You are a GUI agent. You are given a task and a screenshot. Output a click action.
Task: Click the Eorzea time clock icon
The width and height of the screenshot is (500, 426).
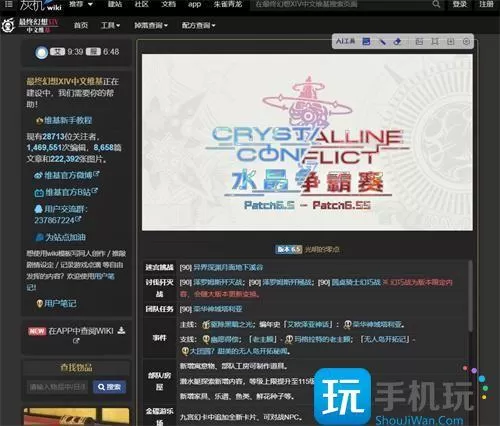point(42,52)
